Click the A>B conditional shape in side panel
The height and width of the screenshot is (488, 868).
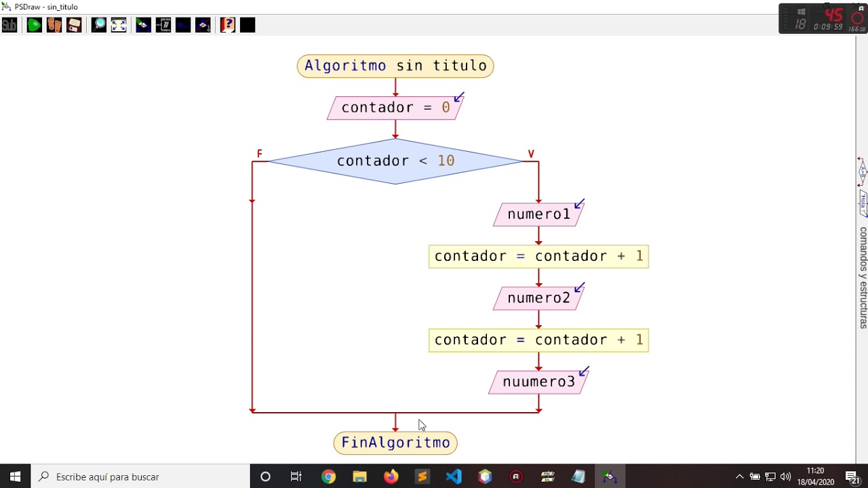click(x=863, y=171)
